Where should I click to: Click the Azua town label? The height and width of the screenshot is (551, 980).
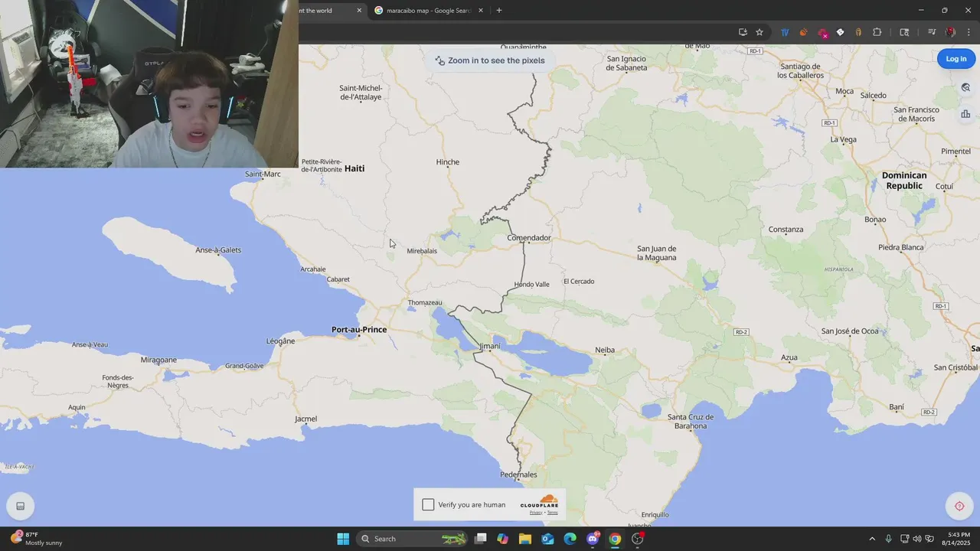(789, 357)
